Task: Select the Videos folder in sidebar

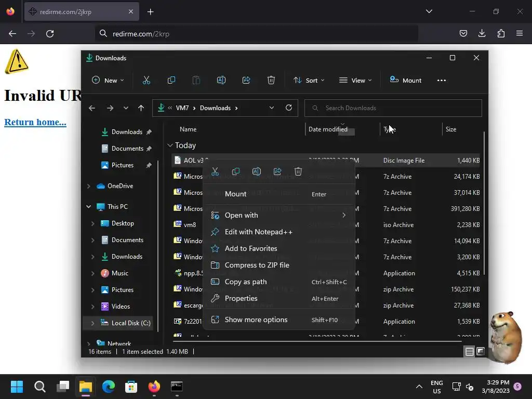Action: 121,307
